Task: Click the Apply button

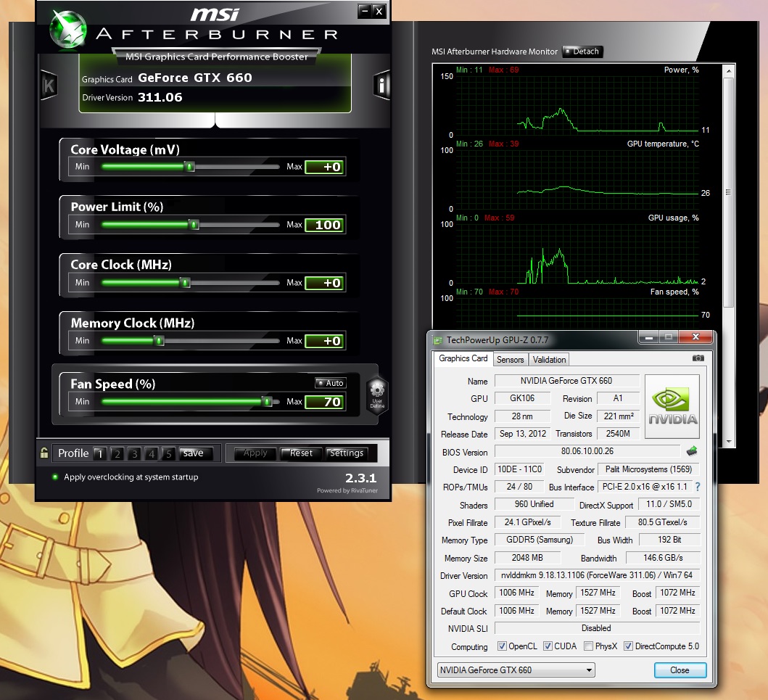Action: (x=255, y=453)
